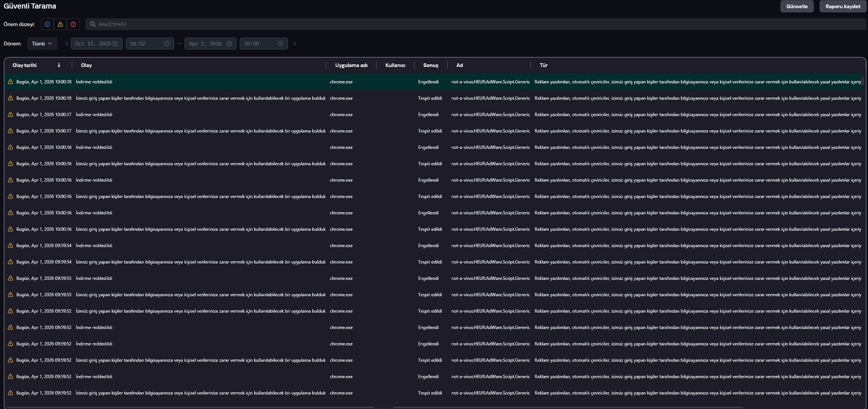The width and height of the screenshot is (868, 409).
Task: Open clock picker for 16:52 start time
Action: [167, 44]
